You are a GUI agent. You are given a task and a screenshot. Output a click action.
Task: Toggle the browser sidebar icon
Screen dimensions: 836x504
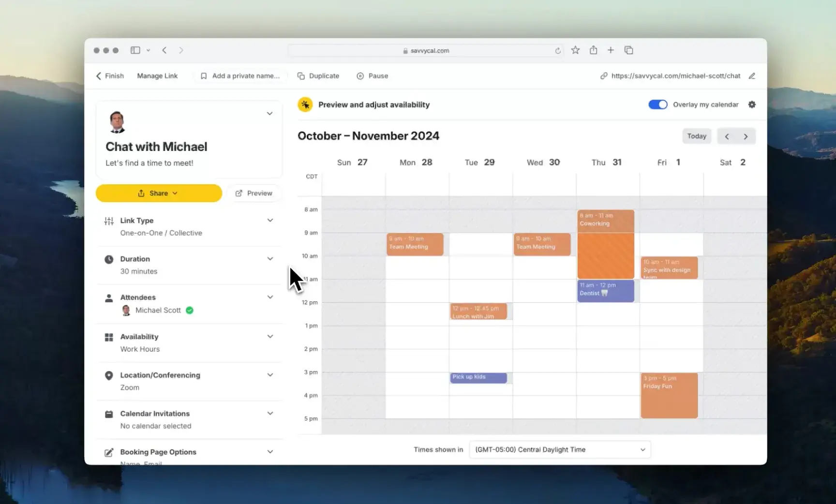click(135, 50)
